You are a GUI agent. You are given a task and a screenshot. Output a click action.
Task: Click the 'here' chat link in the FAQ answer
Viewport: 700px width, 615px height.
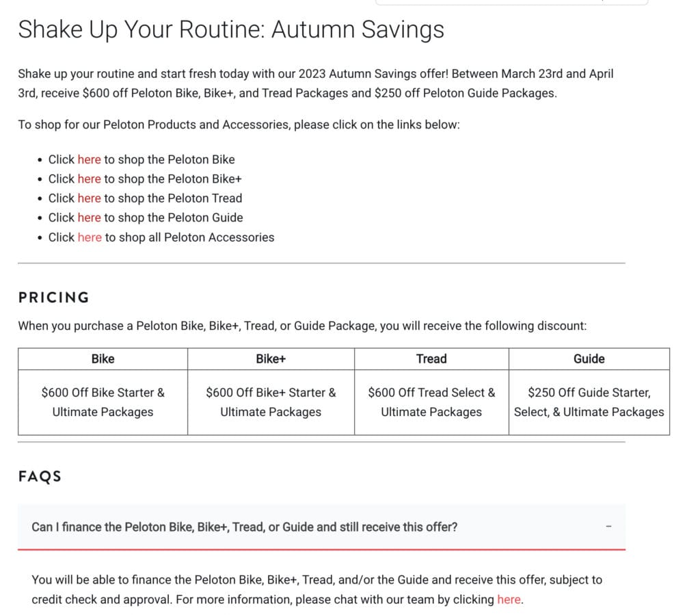point(509,599)
